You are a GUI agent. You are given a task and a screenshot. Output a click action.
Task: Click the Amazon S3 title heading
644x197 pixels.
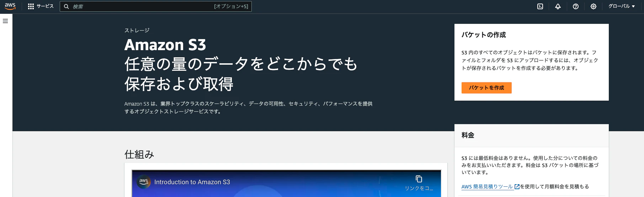tap(165, 45)
